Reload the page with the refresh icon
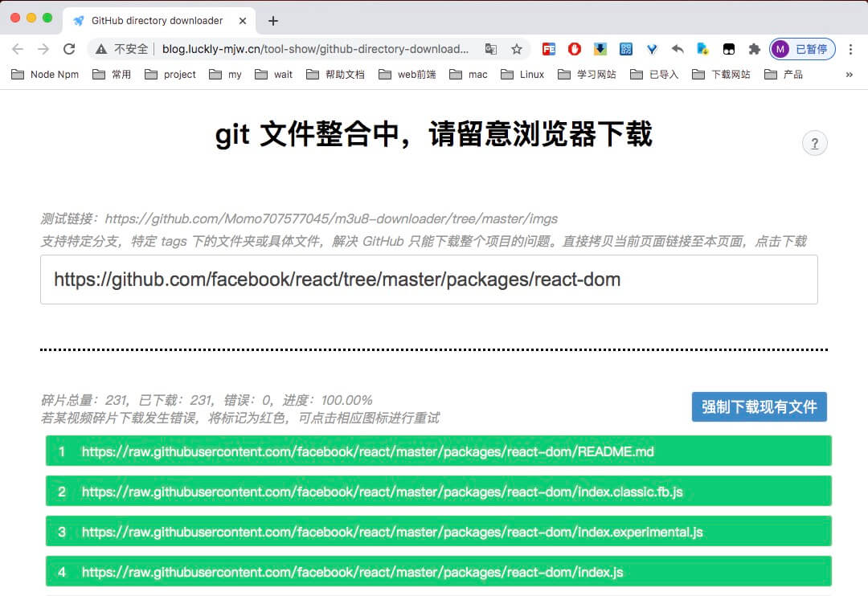868x596 pixels. click(69, 49)
